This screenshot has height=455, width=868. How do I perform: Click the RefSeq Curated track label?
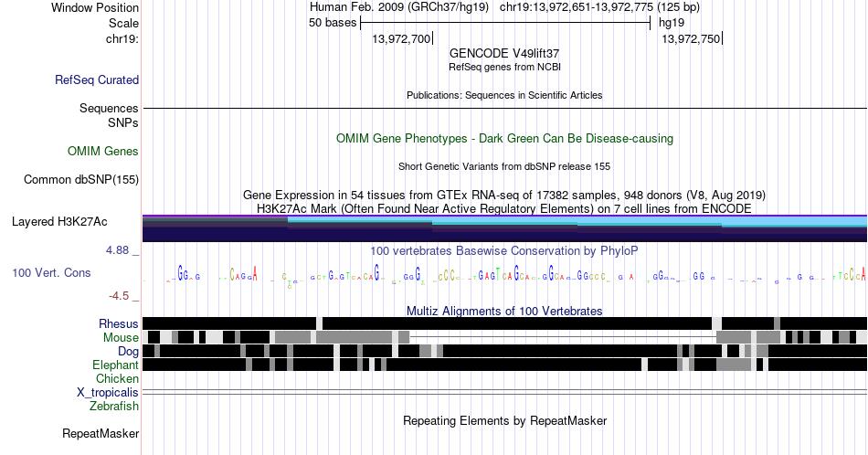coord(97,80)
